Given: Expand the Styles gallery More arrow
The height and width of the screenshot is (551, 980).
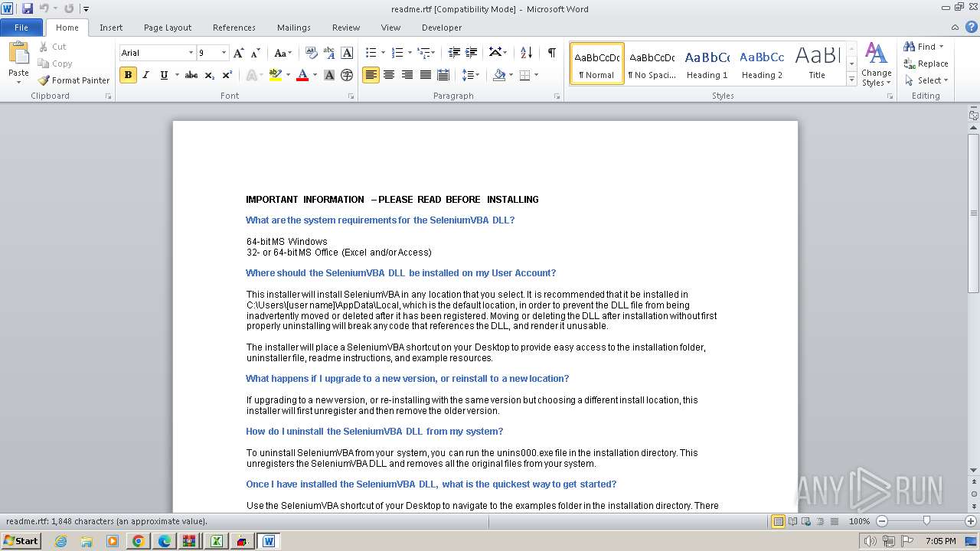Looking at the screenshot, I should tap(851, 79).
